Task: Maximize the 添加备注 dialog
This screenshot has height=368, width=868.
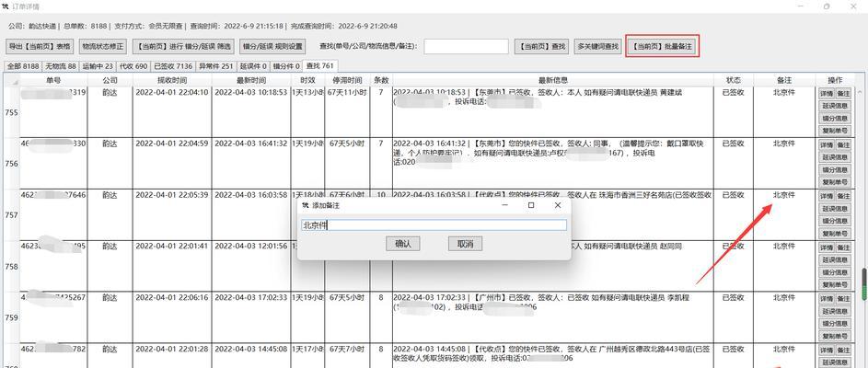Action: pos(531,205)
